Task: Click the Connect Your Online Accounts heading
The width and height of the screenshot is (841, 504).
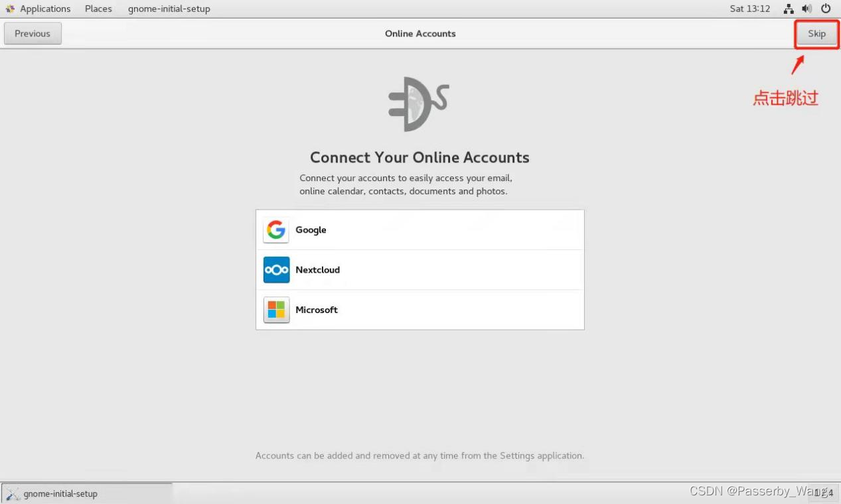Action: click(x=420, y=158)
